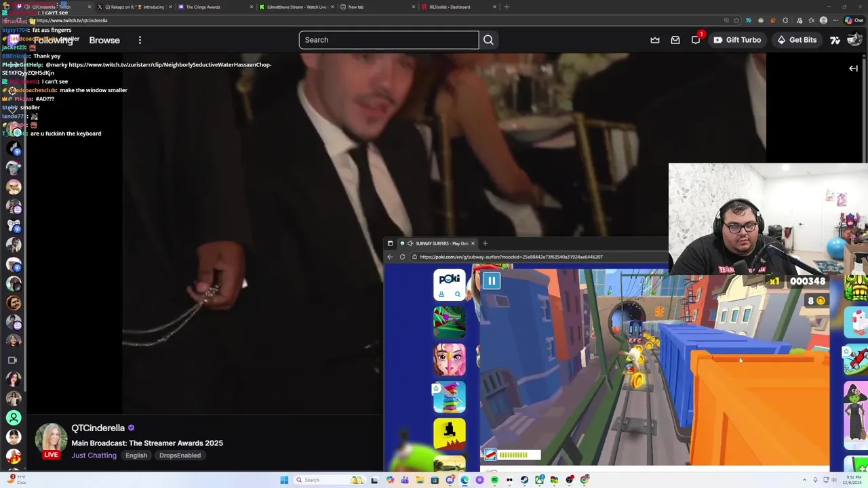Open the green tunnel game thumbnail on Poki

450,321
